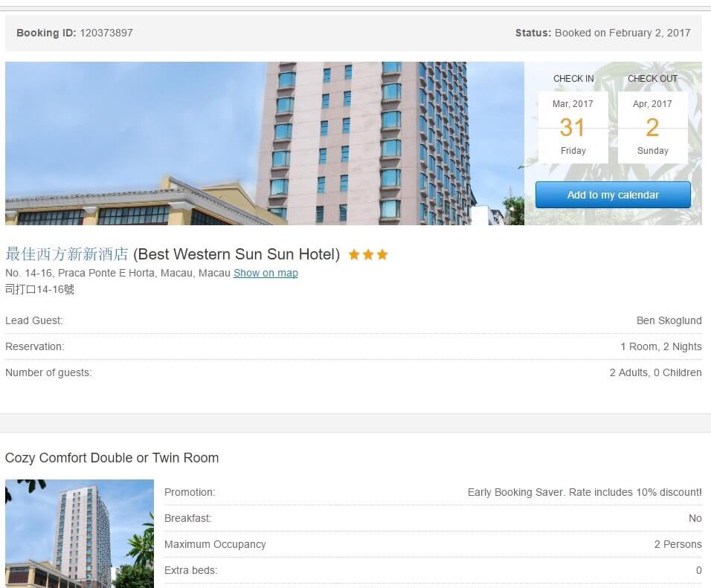The height and width of the screenshot is (588, 711).
Task: Click the Reservation label
Action: (x=35, y=346)
